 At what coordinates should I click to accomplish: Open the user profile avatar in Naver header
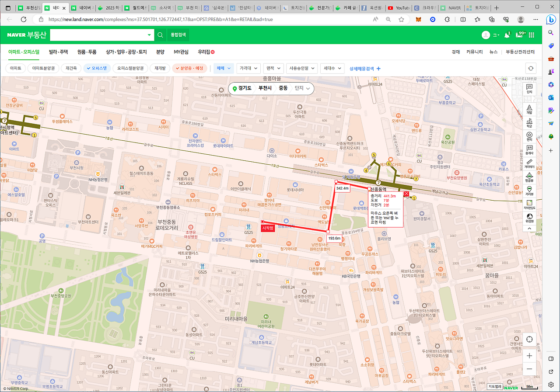point(486,35)
